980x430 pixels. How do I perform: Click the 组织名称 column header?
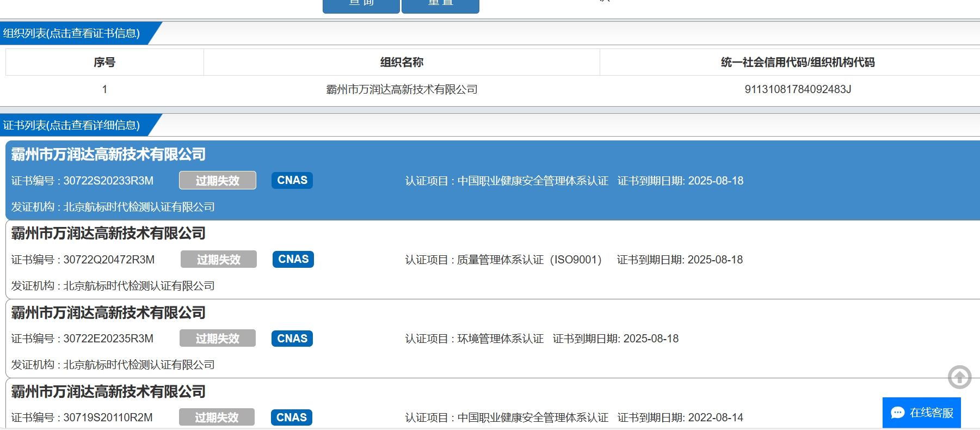point(402,62)
